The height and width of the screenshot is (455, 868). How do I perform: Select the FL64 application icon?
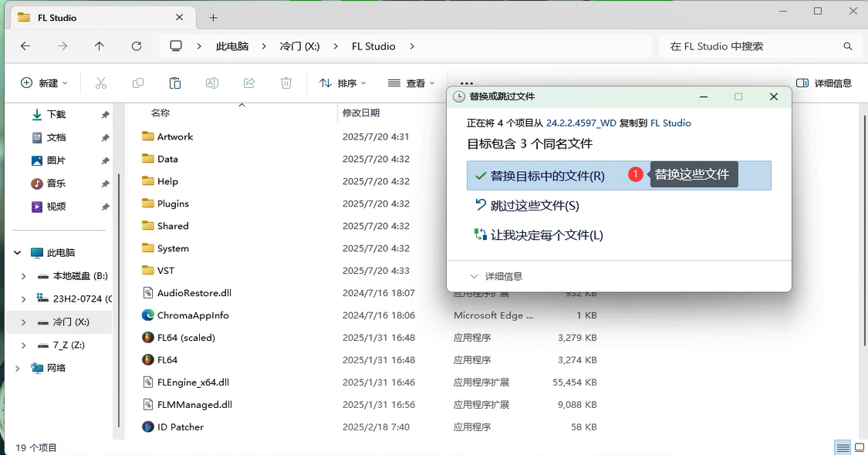pyautogui.click(x=148, y=360)
